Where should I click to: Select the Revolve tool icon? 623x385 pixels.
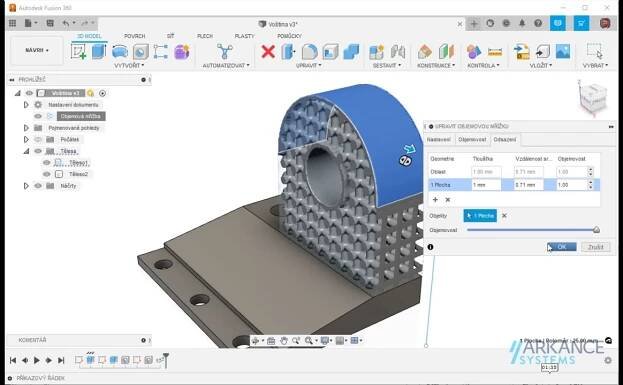pyautogui.click(x=120, y=52)
